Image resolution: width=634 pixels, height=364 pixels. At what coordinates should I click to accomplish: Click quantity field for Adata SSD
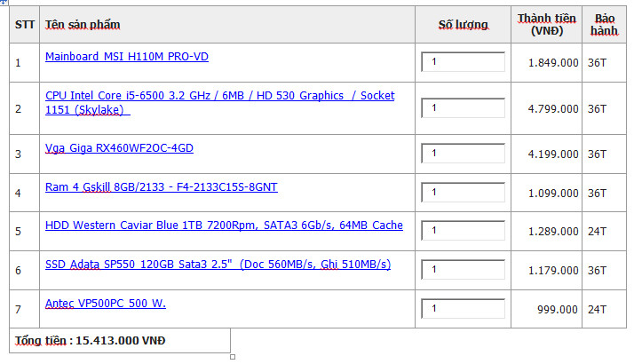tap(463, 270)
